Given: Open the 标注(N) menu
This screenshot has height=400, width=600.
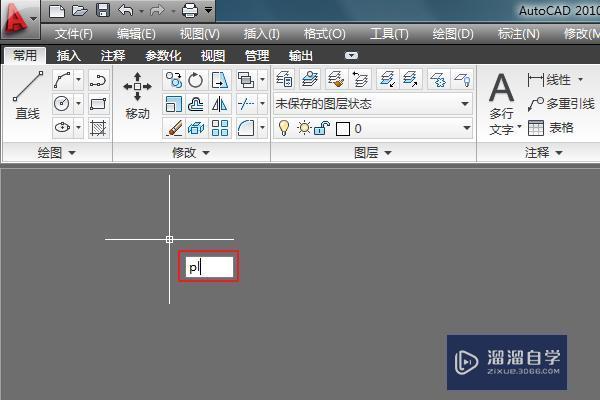Looking at the screenshot, I should coord(518,34).
